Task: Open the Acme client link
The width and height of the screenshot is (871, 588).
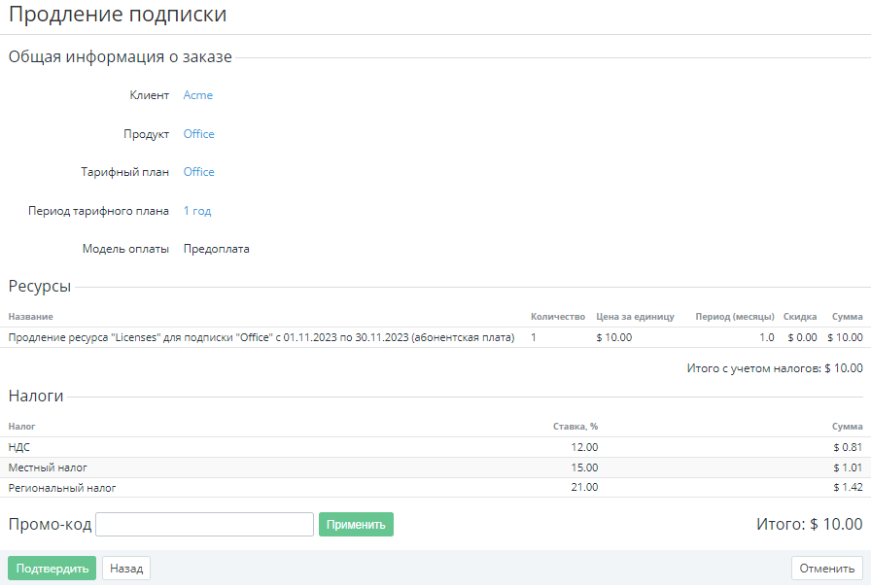Action: point(197,95)
